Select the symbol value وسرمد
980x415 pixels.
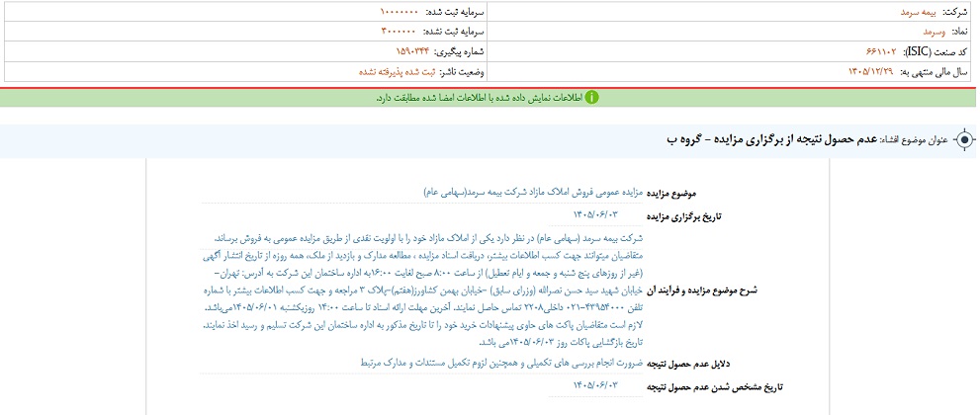[934, 32]
